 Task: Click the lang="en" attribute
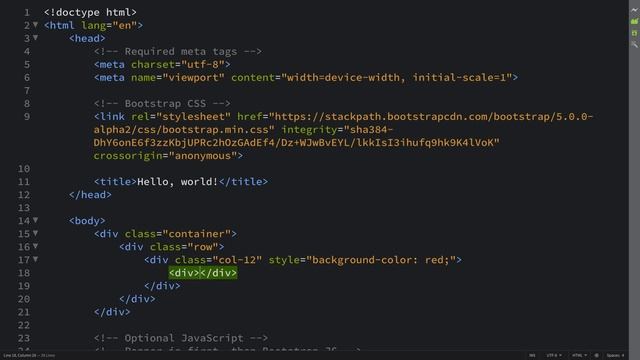click(109, 25)
